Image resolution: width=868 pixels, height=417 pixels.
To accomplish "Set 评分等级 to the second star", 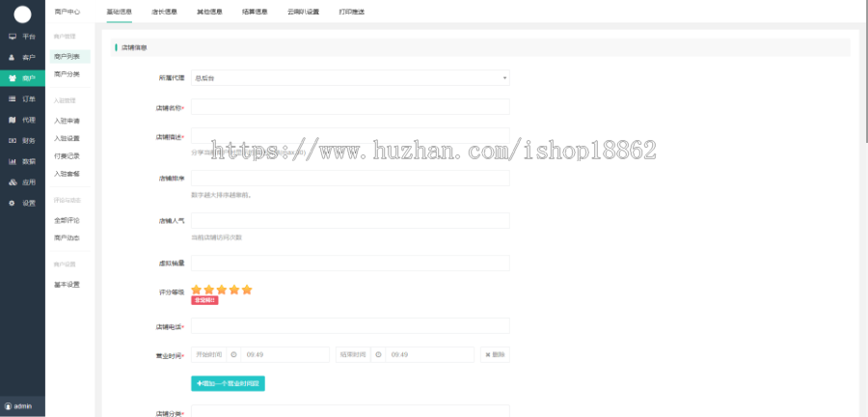I will click(208, 290).
